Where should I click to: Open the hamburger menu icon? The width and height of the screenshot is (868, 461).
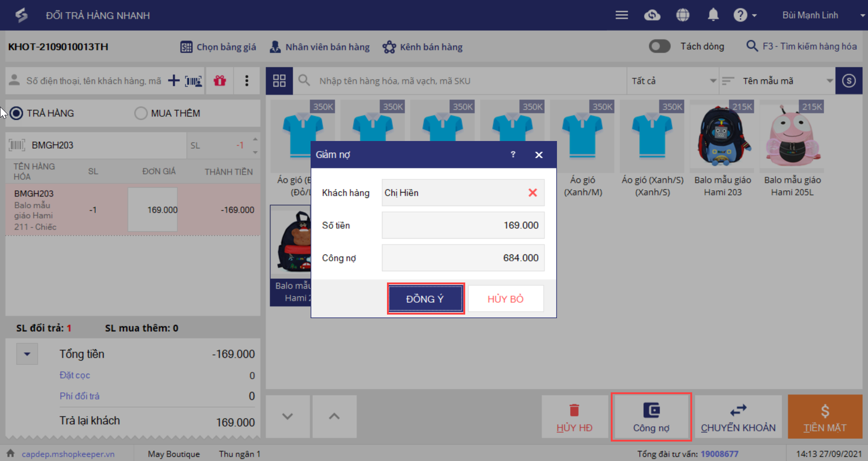(x=622, y=15)
